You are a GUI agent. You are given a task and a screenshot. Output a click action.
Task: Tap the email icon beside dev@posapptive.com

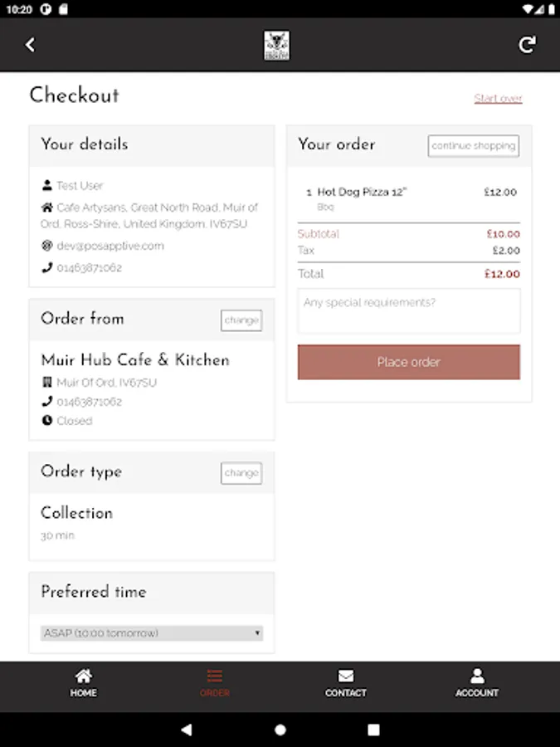point(46,246)
